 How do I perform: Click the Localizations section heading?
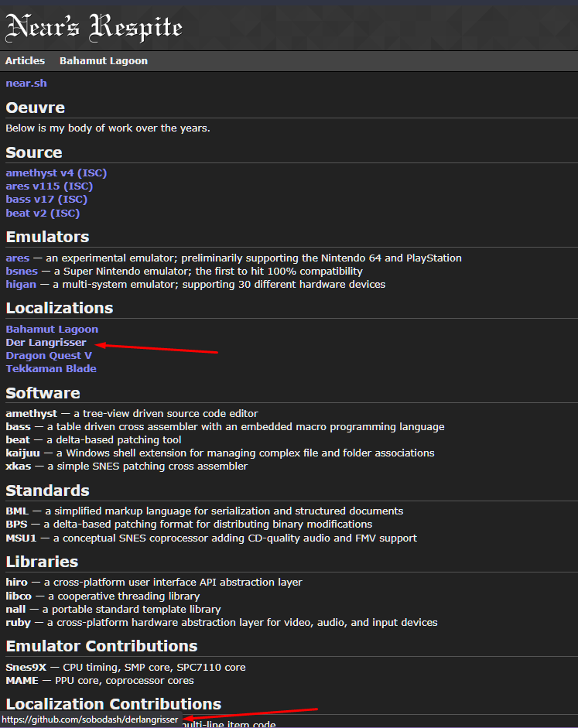pos(60,308)
